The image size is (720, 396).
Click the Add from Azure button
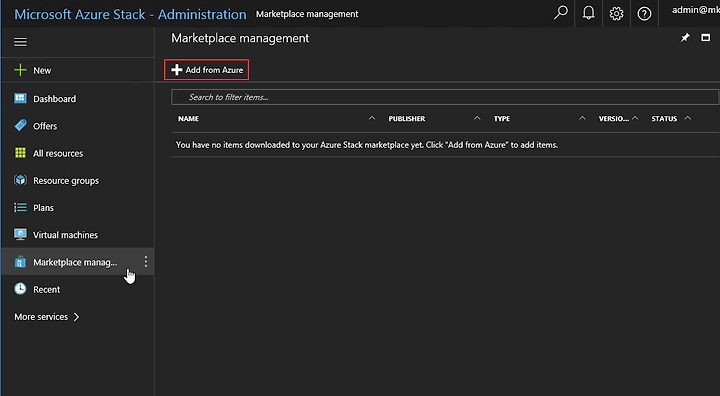207,70
